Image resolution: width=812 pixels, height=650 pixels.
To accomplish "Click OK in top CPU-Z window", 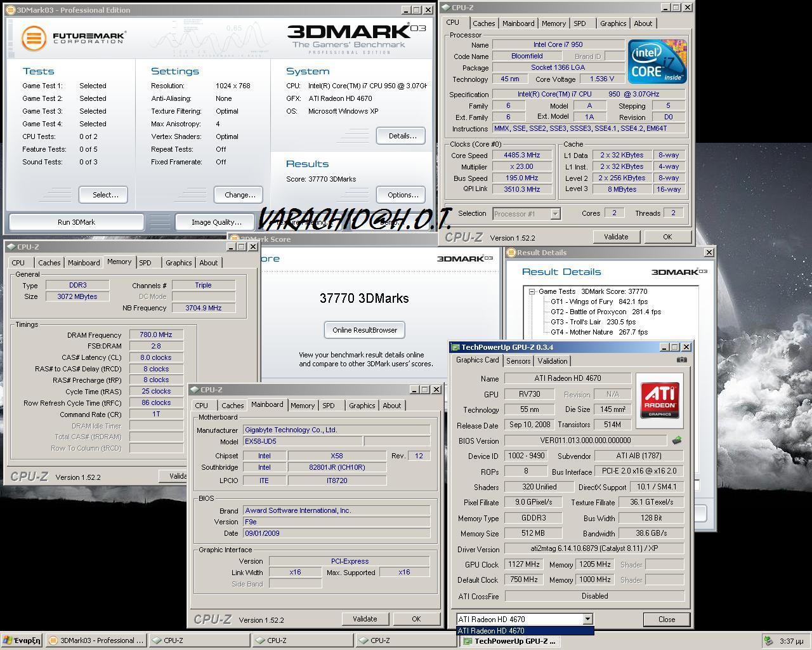I will coord(667,237).
